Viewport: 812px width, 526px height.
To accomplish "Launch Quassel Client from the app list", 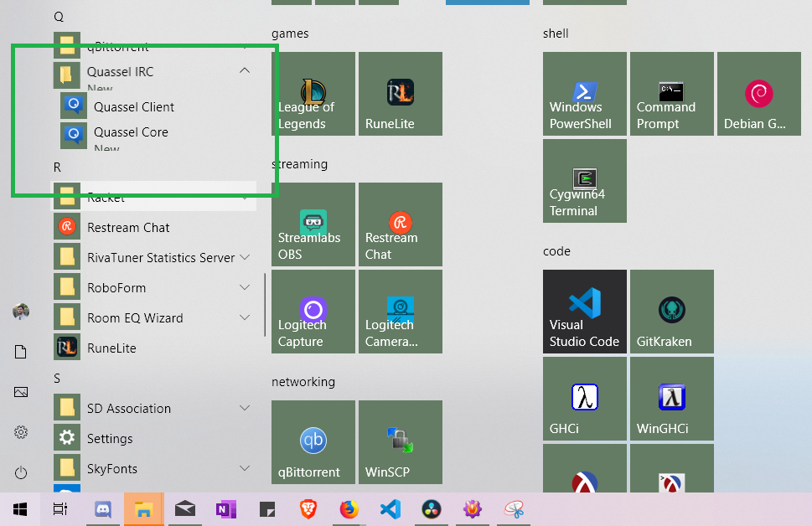I will click(x=155, y=106).
